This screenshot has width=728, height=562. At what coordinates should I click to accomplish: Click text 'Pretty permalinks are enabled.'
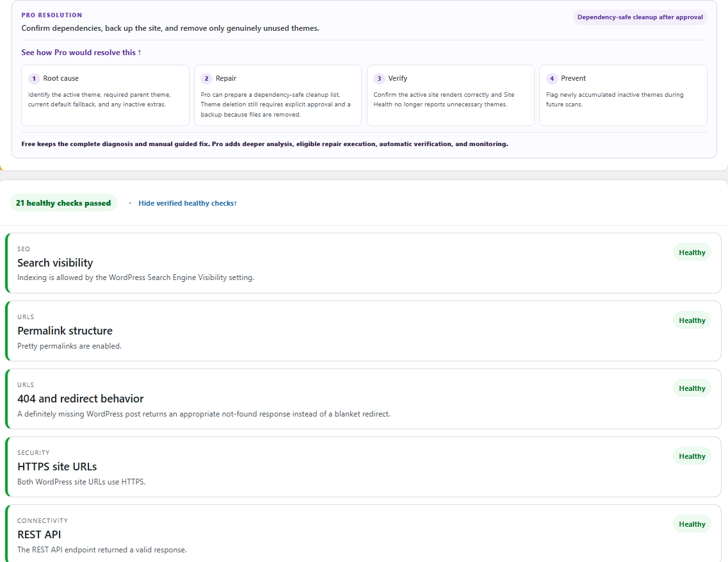click(x=69, y=346)
